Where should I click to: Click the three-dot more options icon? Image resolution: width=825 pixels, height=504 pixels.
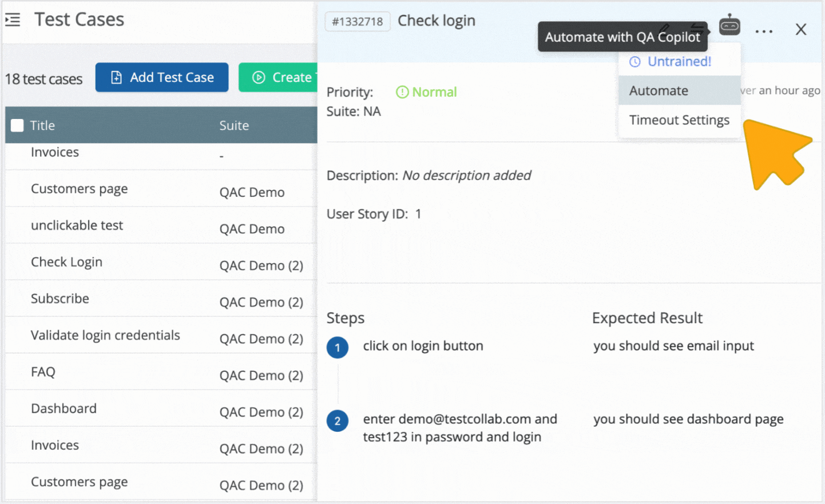(x=764, y=31)
